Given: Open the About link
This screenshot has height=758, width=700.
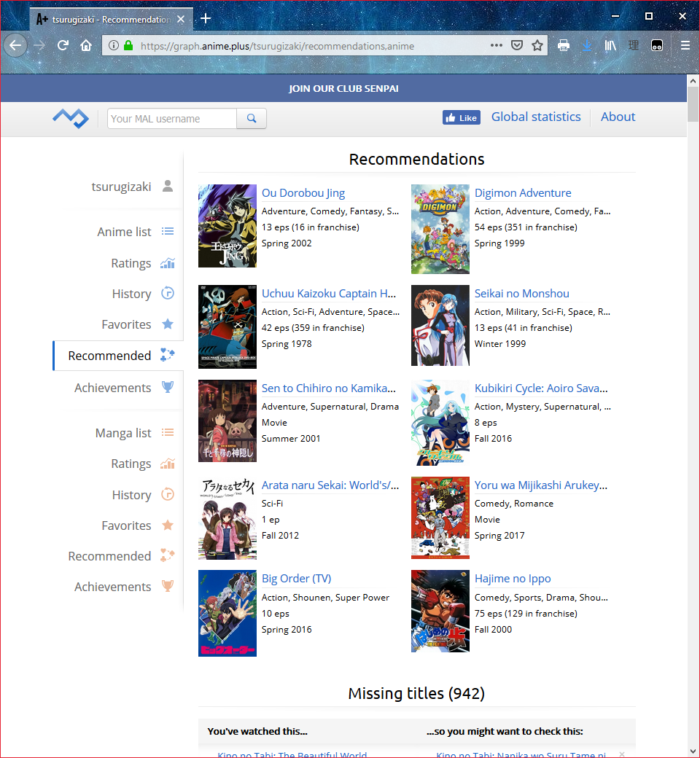Looking at the screenshot, I should pos(618,117).
